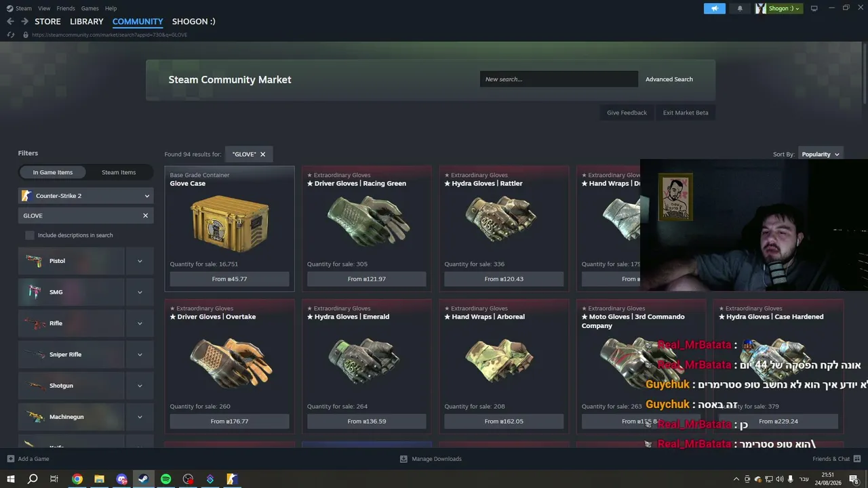Screen dimensions: 868x488
Task: Click the Sniper Rifle category icon
Action: pos(35,354)
